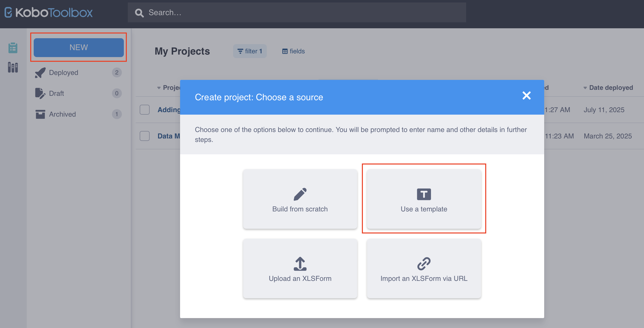Tick the checkbox for the Data M project row
Viewport: 644px width, 328px height.
[144, 136]
